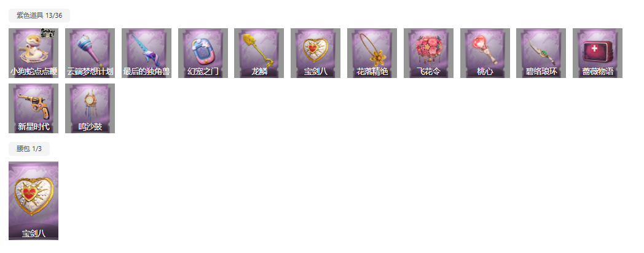Click the 云端梦想计划 wand item
644x253 pixels.
tap(90, 53)
